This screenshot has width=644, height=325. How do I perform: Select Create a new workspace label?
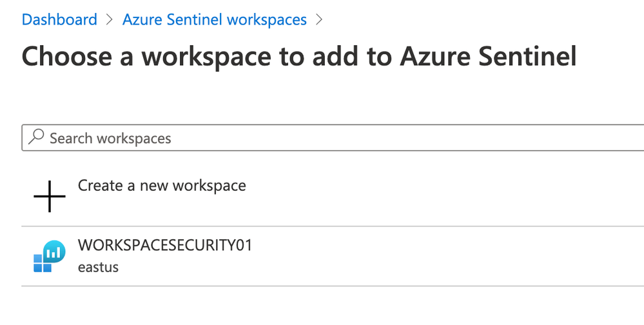[x=162, y=186]
